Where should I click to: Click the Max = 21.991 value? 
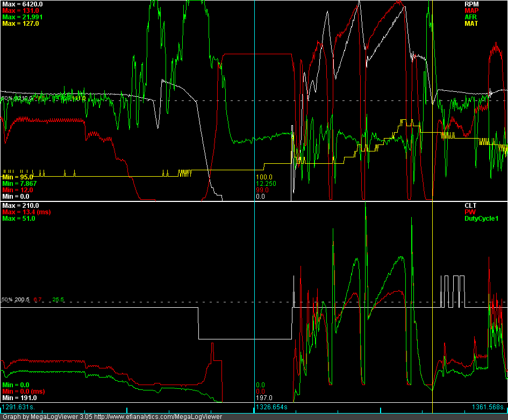23,17
